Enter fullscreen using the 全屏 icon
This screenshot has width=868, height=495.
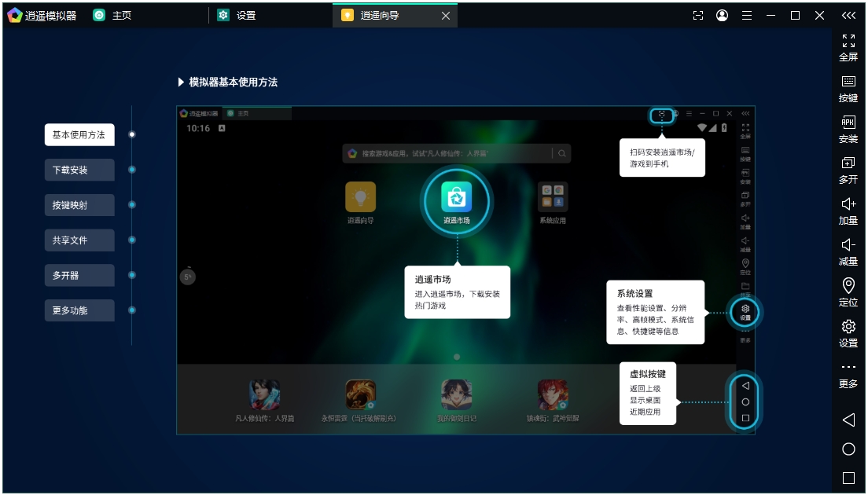click(x=848, y=46)
